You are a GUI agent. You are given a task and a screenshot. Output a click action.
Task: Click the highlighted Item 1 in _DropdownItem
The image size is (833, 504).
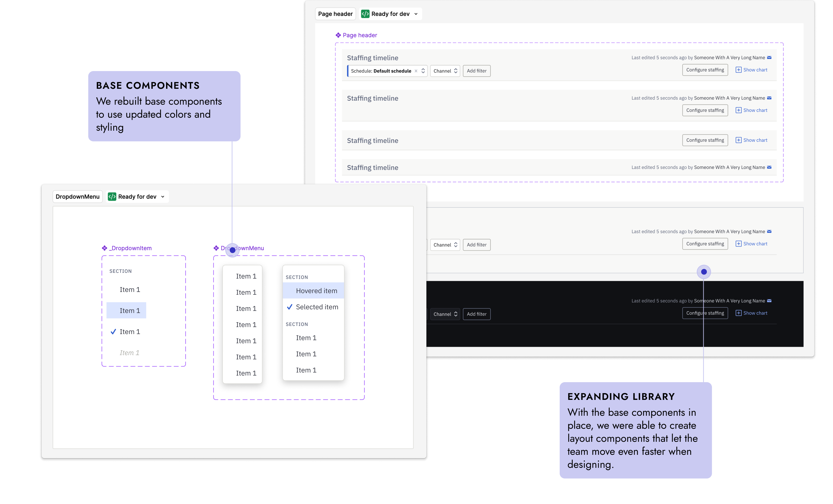[x=127, y=310]
